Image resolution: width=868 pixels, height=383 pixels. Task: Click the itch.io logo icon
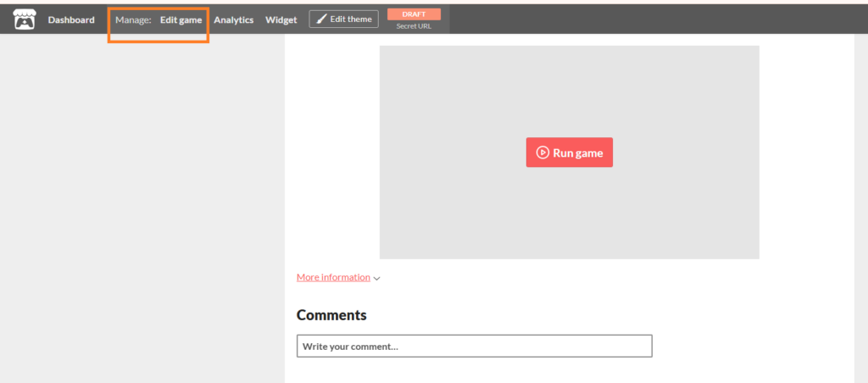24,19
